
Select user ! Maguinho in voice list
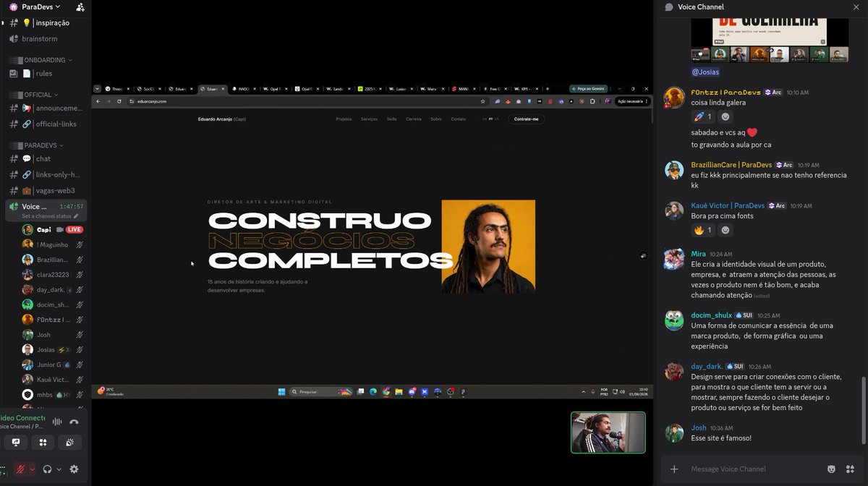(x=52, y=244)
